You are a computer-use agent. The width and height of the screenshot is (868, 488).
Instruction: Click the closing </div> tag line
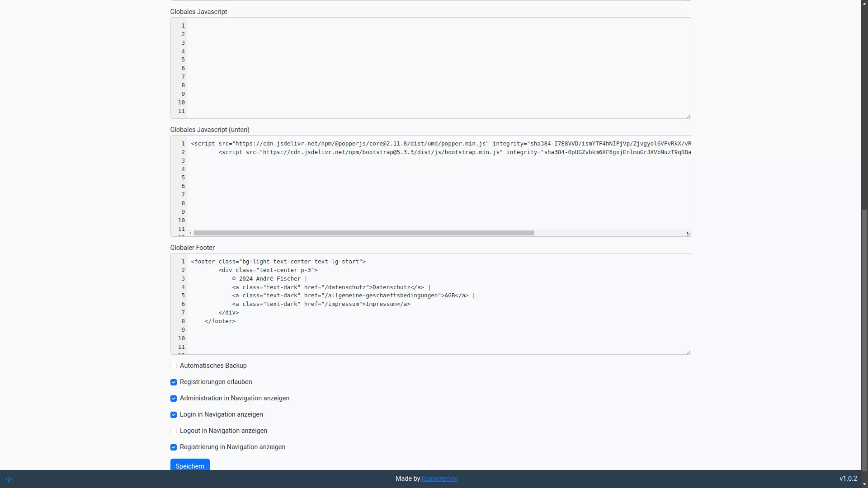[x=229, y=313]
